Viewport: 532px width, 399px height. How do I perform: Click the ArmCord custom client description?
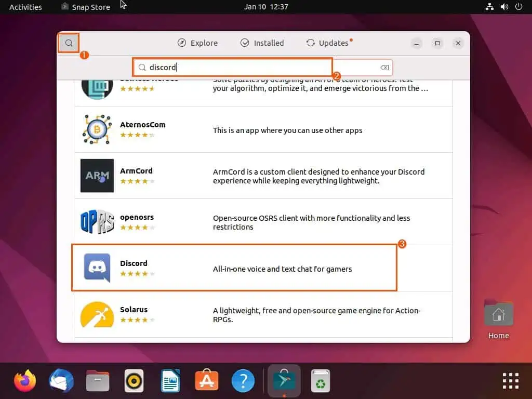[318, 176]
